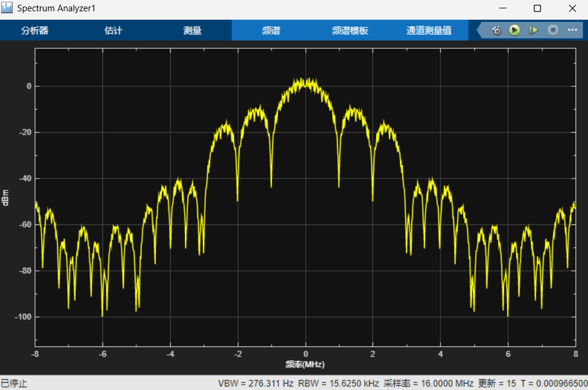Click the RBW value in status bar
This screenshot has width=588, height=390.
339,383
